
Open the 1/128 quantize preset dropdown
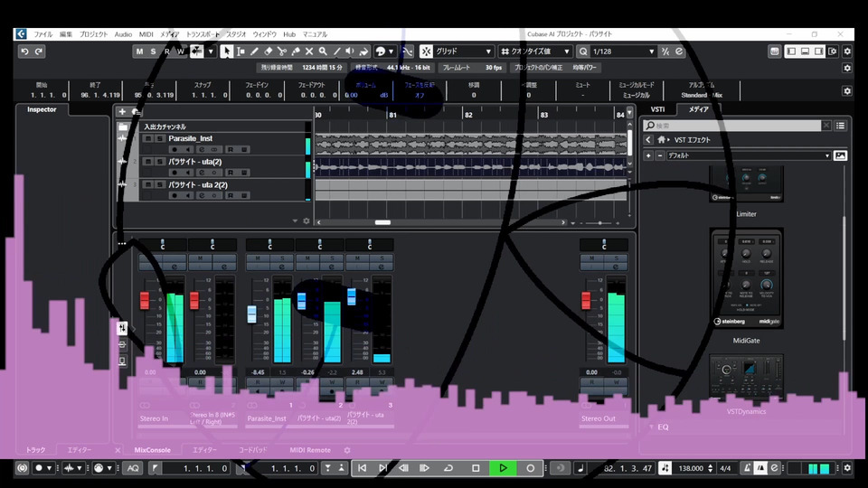pyautogui.click(x=623, y=52)
